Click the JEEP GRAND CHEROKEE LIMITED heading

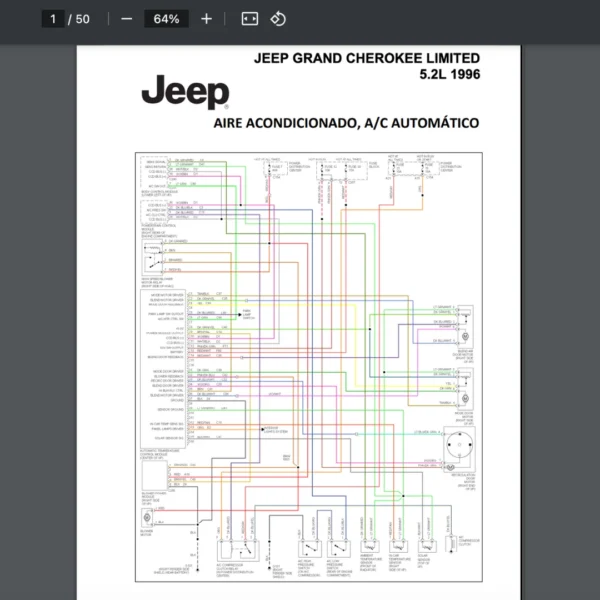366,58
